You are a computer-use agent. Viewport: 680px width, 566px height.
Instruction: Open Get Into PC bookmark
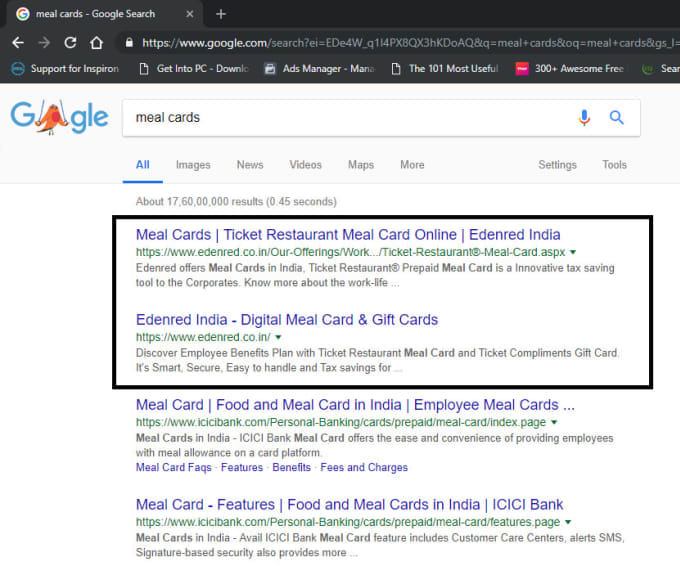[194, 69]
